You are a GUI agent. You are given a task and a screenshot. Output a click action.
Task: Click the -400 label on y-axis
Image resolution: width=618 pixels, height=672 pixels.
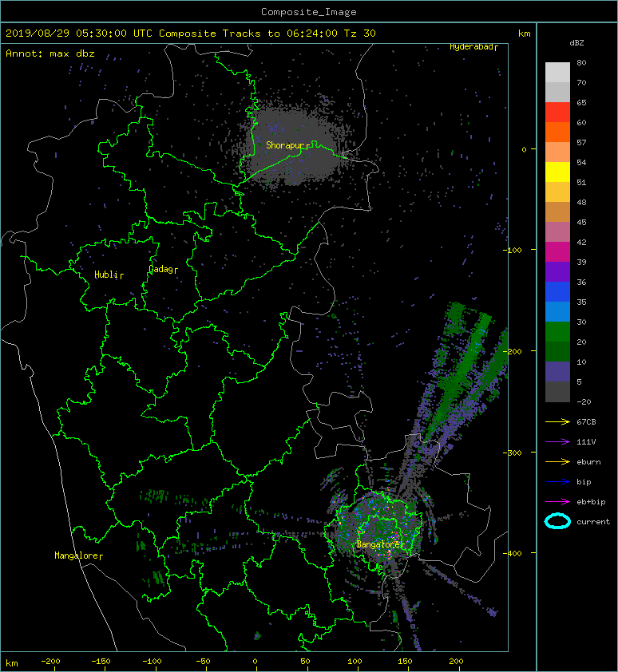[513, 553]
